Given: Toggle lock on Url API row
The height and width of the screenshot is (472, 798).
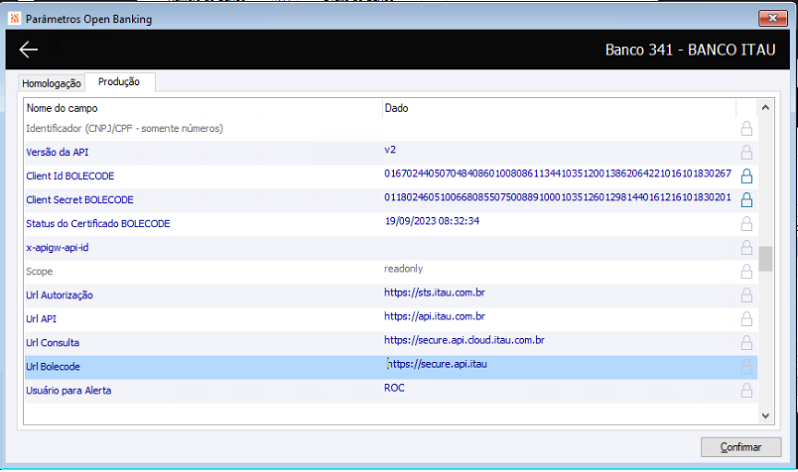Looking at the screenshot, I should (746, 319).
